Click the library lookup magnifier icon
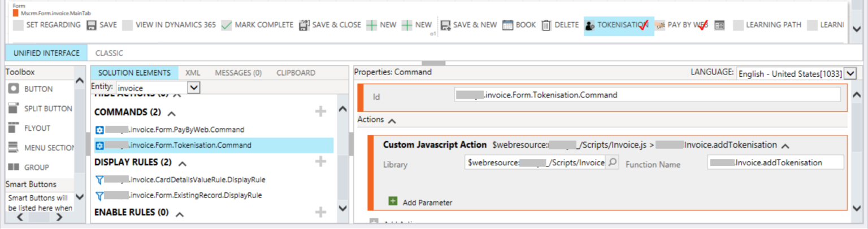 (x=612, y=163)
